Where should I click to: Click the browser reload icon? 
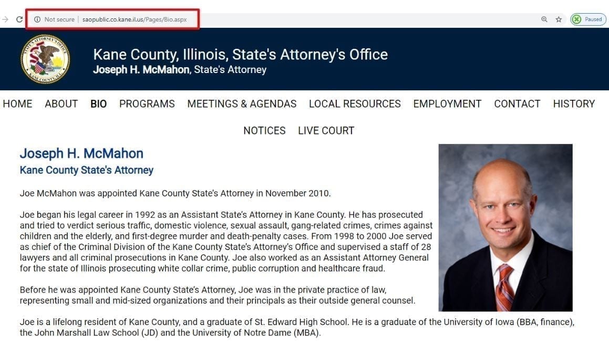pos(19,19)
